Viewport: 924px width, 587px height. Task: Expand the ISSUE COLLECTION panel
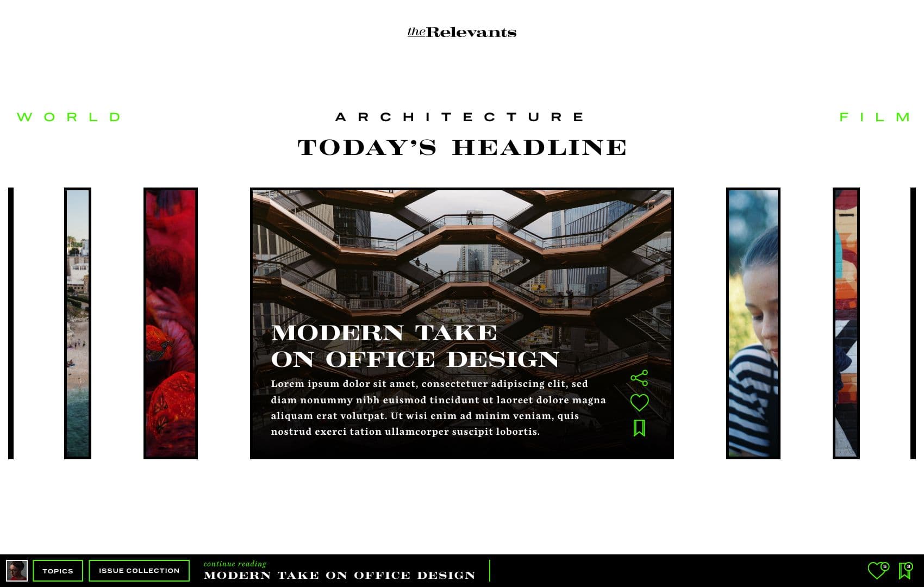pyautogui.click(x=138, y=570)
